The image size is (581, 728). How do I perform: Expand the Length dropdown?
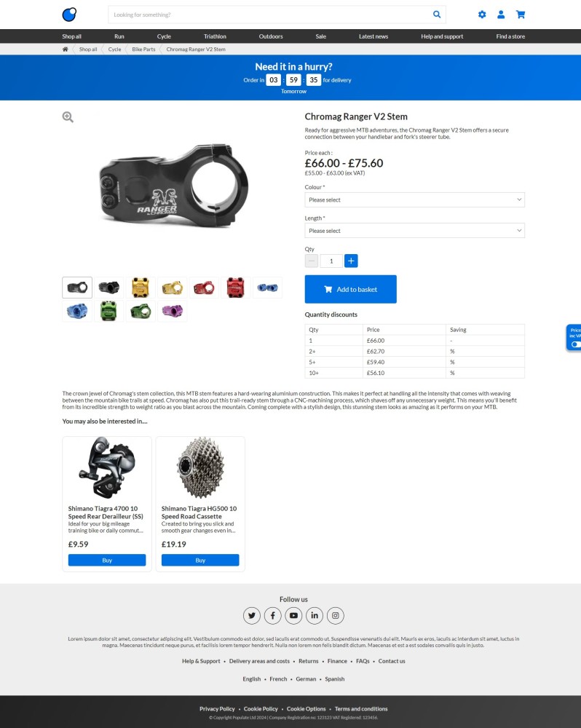pyautogui.click(x=415, y=231)
